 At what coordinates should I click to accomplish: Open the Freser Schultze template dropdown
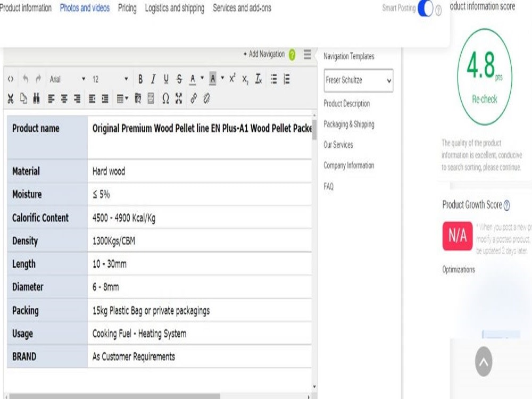358,80
